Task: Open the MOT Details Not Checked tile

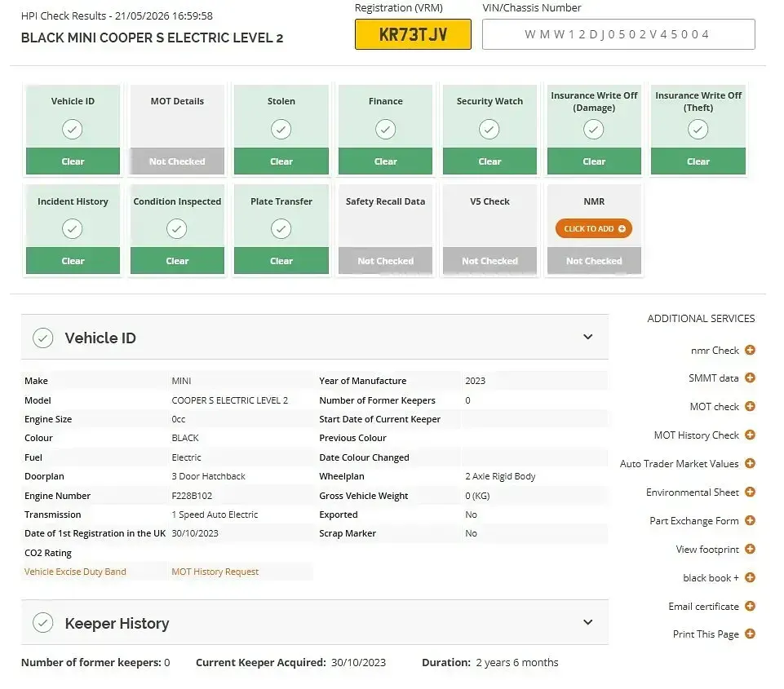Action: [177, 130]
